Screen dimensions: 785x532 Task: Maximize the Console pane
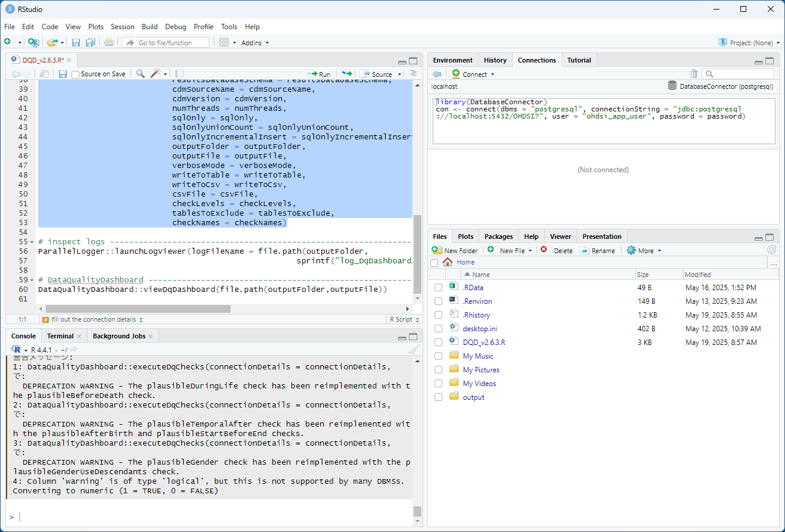tap(414, 337)
